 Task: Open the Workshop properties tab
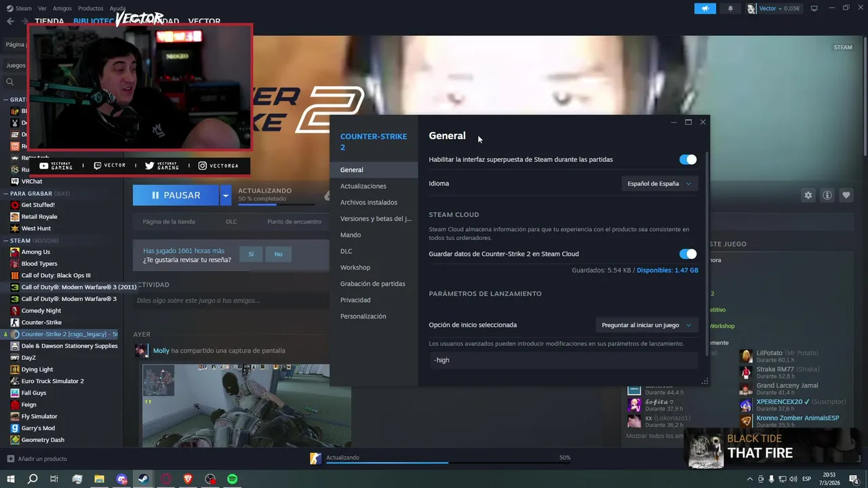click(x=374, y=268)
